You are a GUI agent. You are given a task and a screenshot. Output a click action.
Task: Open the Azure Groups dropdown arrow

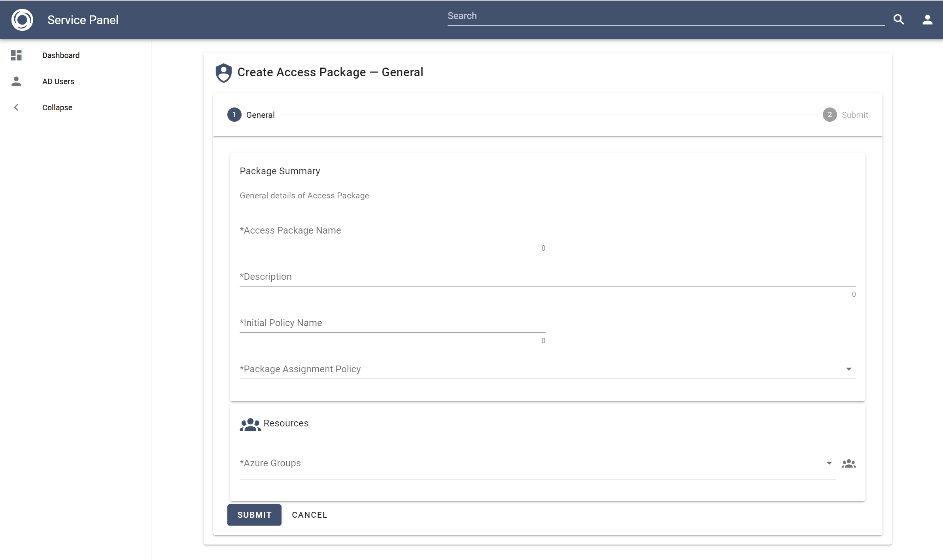(x=829, y=463)
